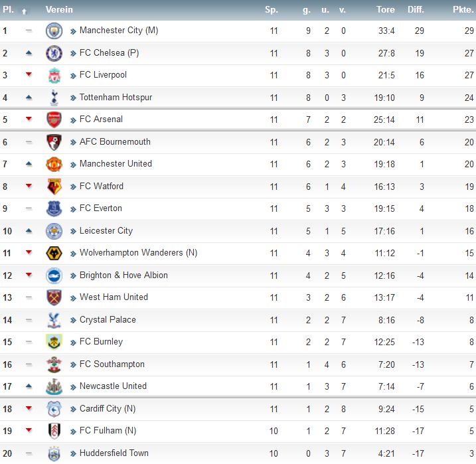Open the AFC Bournemouth team link

tap(115, 141)
